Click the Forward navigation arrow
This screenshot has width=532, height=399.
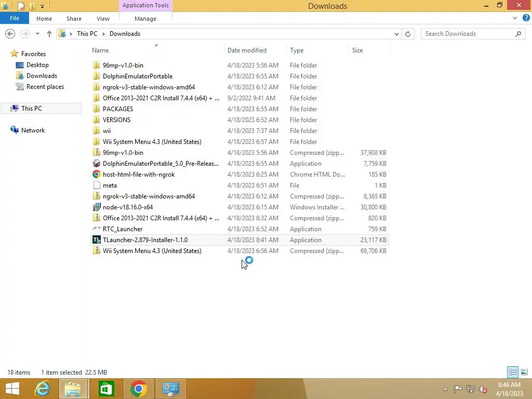coord(25,34)
